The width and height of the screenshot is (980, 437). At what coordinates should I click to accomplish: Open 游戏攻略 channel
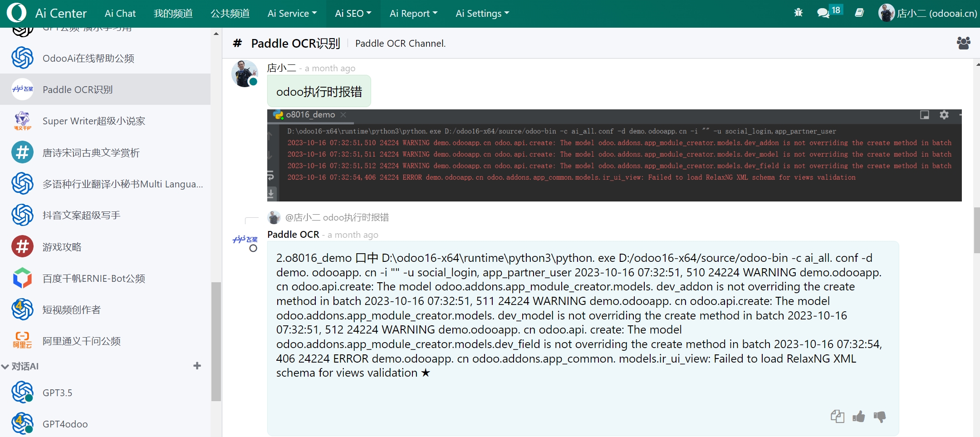point(105,247)
